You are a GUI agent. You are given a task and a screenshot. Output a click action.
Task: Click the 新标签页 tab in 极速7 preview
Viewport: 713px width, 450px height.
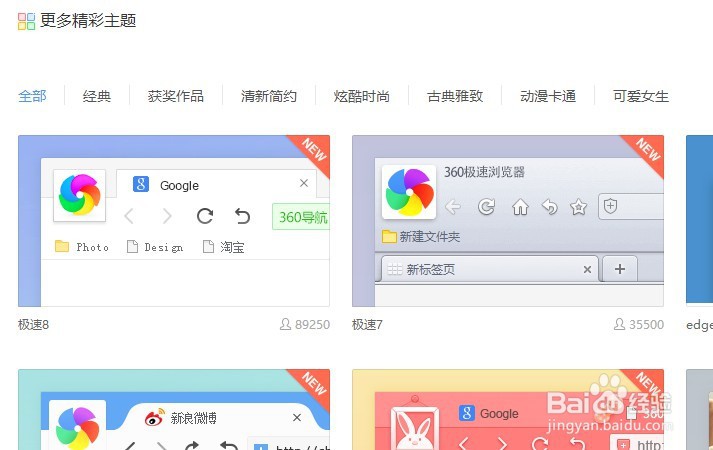click(490, 269)
